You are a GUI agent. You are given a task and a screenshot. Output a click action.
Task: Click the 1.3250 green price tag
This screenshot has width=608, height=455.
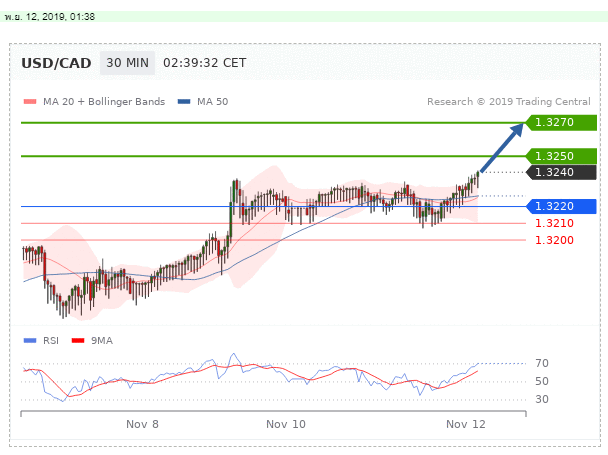click(x=561, y=156)
